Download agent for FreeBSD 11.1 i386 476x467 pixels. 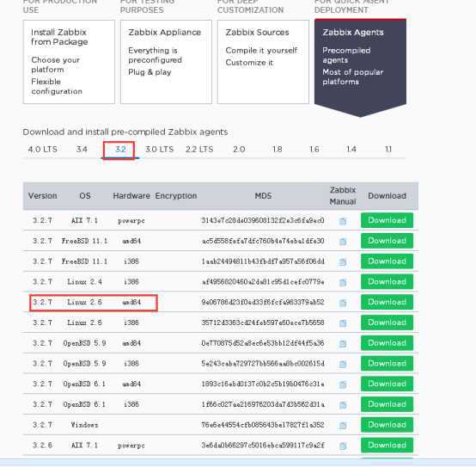coord(387,261)
